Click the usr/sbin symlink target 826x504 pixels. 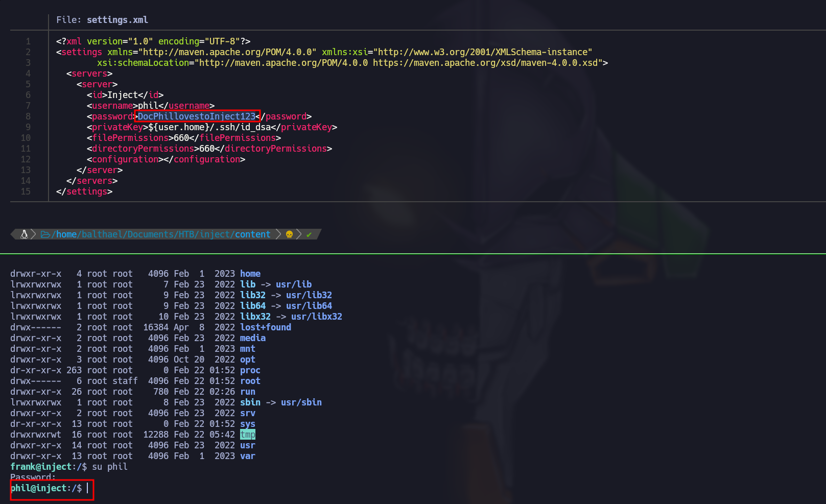[301, 402]
